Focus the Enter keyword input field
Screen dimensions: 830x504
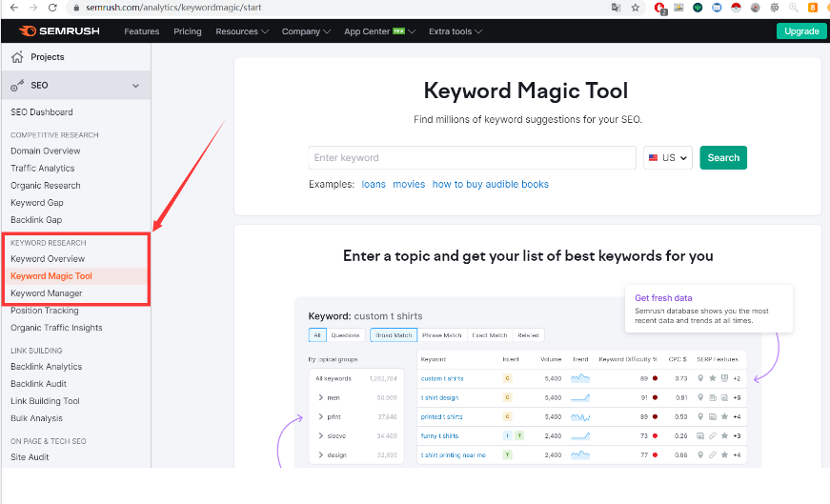point(472,158)
